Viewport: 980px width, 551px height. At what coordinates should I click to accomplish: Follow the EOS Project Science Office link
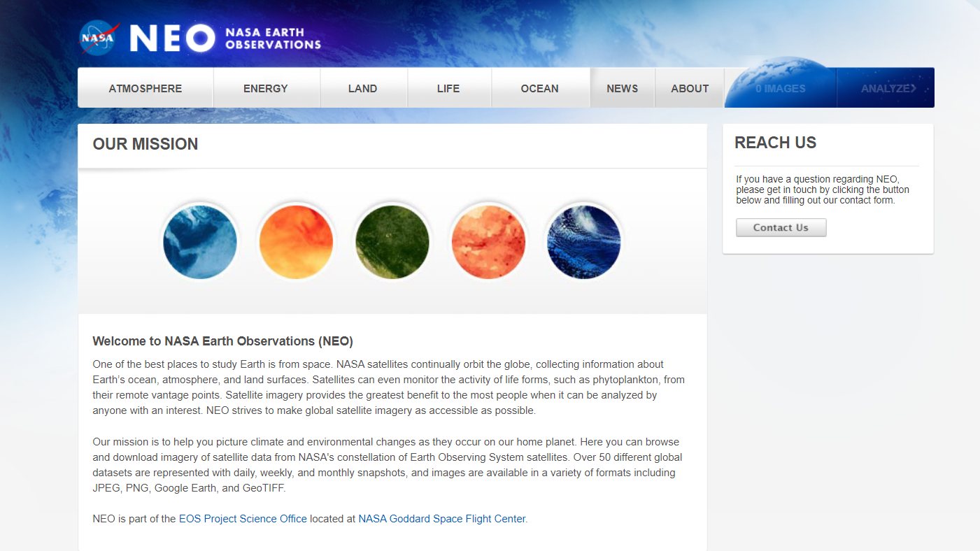[x=243, y=519]
